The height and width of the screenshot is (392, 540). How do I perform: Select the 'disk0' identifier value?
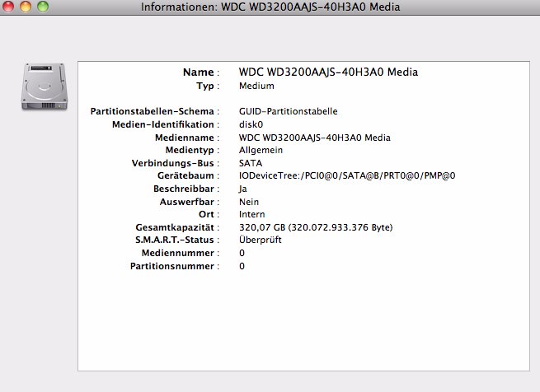(251, 124)
